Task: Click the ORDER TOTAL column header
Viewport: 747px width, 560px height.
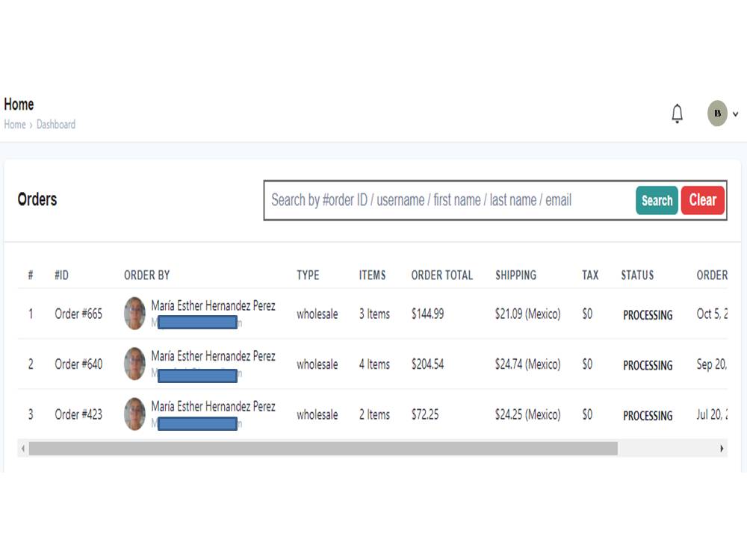Action: 442,276
